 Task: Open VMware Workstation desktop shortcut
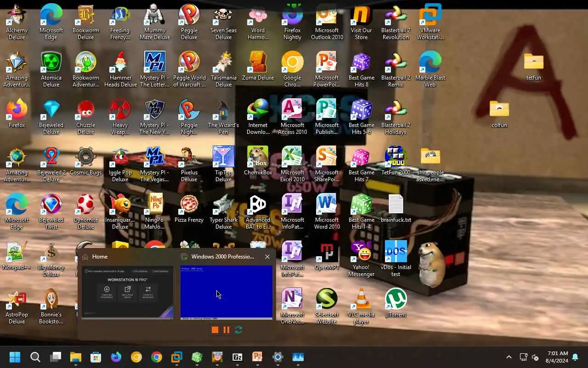tap(430, 22)
